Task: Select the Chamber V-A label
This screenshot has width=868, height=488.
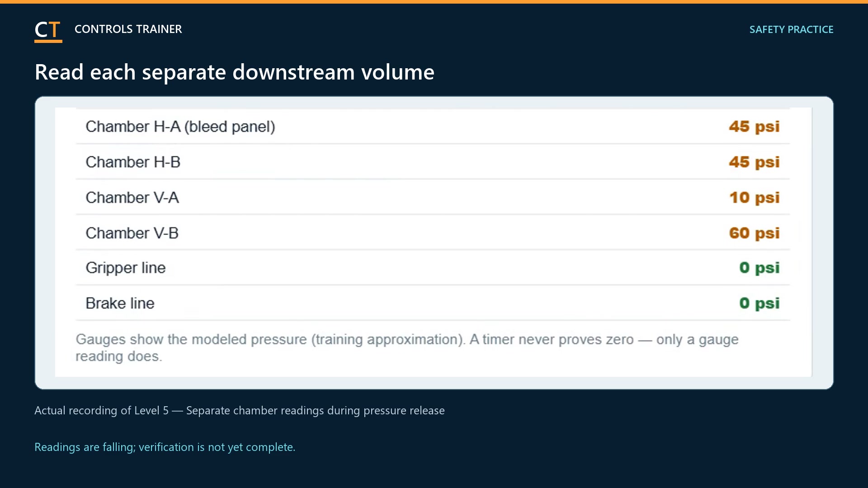Action: (132, 198)
